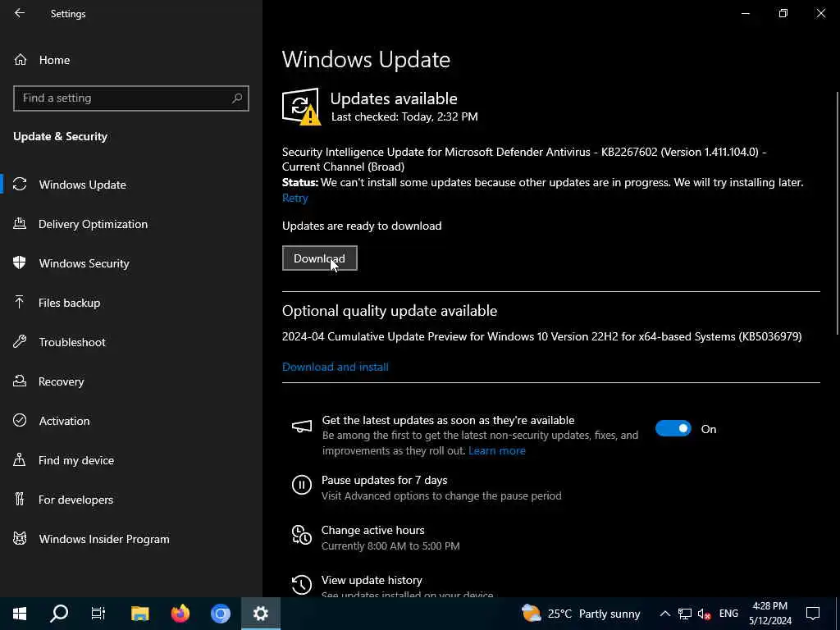Click the Files backup arrow icon
Viewport: 840px width, 630px height.
point(20,303)
